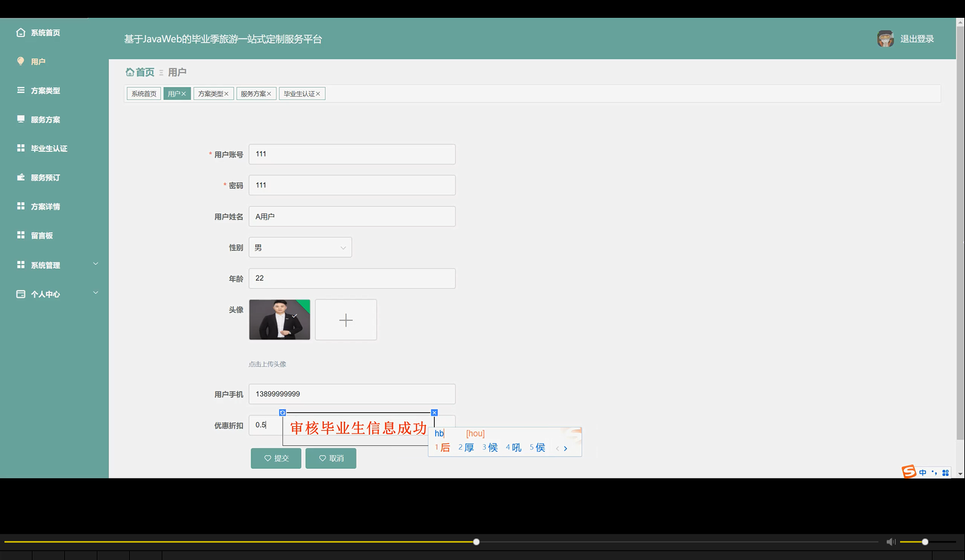Click the 用户账号 input field

352,154
